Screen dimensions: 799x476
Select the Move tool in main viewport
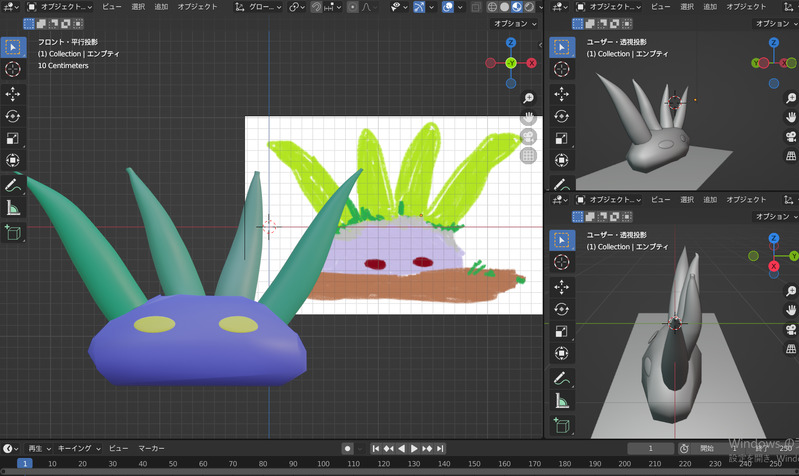point(13,93)
